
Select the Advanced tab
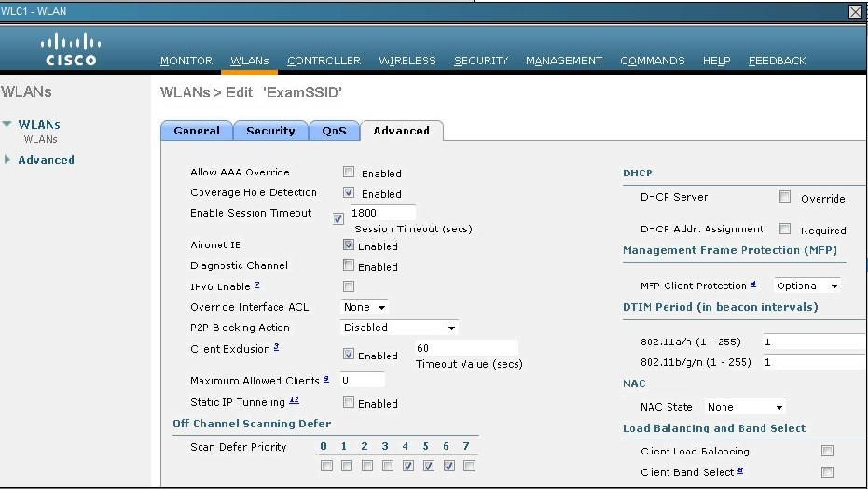(x=401, y=131)
